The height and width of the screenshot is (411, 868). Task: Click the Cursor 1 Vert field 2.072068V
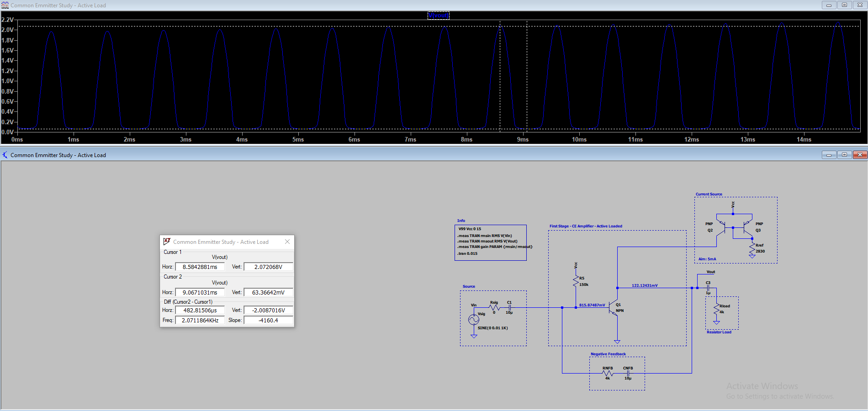[268, 267]
